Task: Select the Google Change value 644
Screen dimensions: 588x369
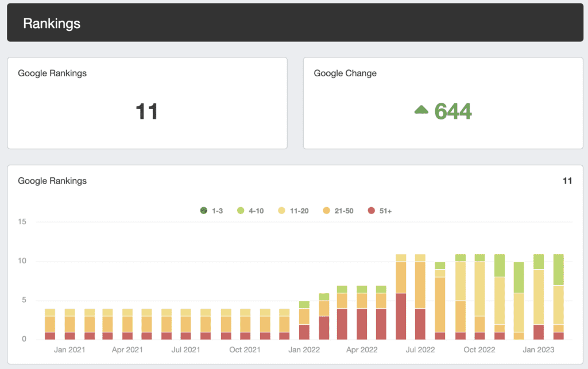Action: click(x=452, y=111)
